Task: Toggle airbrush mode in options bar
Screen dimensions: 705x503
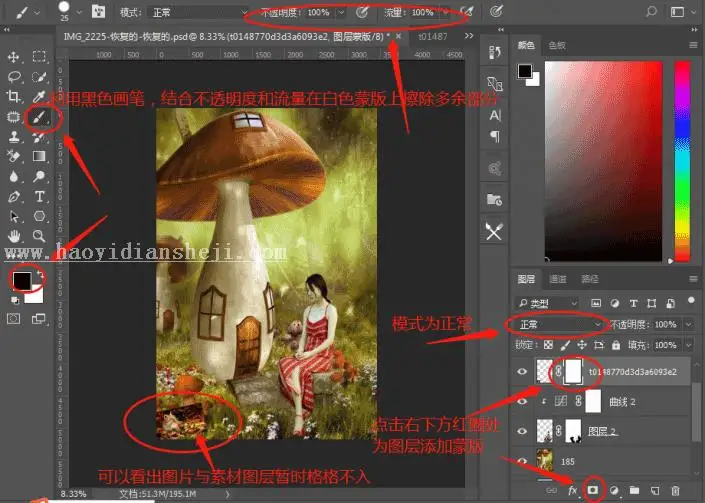Action: [x=467, y=12]
